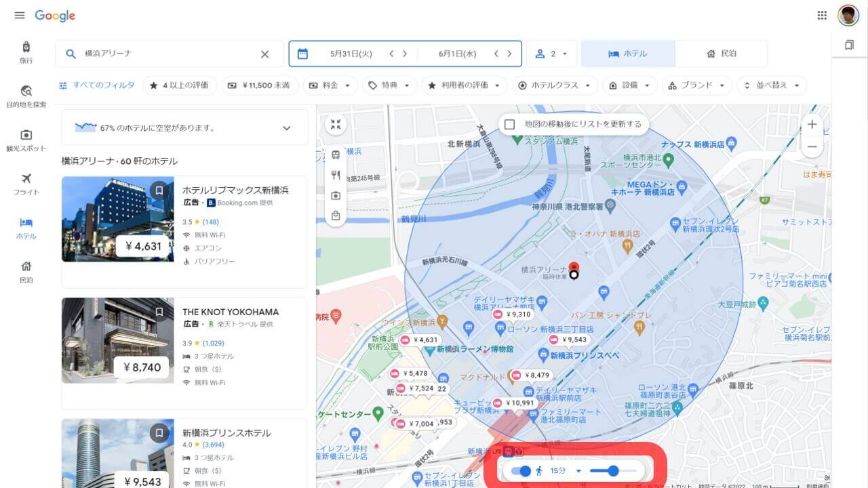Expand the 67% availability banner

click(286, 127)
